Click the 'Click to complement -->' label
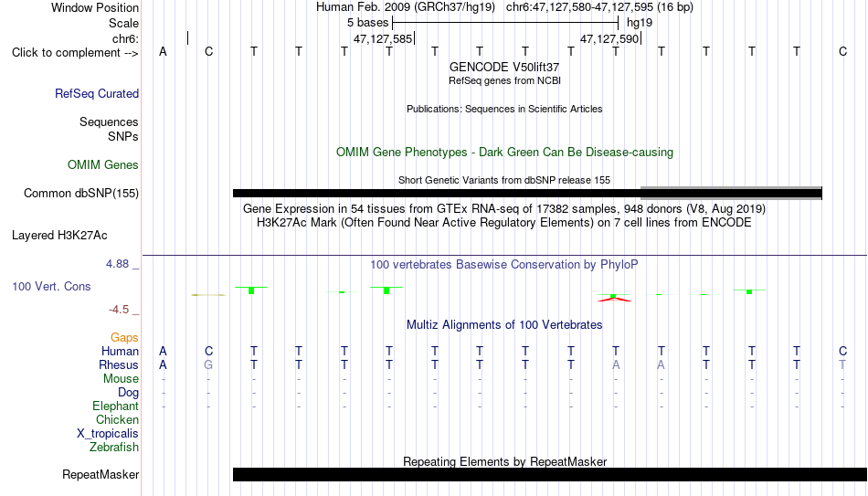This screenshot has width=868, height=496. 75,53
